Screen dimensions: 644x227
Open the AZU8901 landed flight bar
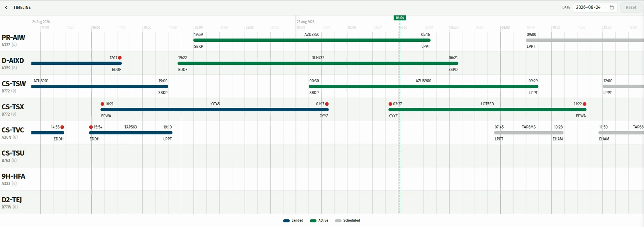click(100, 87)
